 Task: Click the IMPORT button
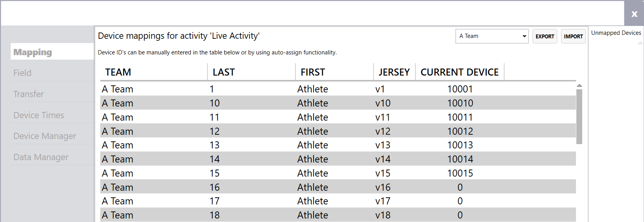coord(573,36)
